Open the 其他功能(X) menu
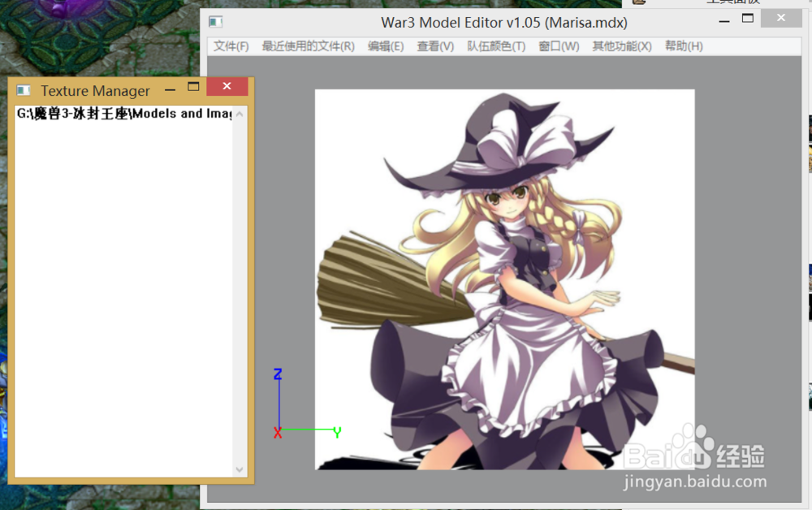This screenshot has height=510, width=812. pyautogui.click(x=622, y=46)
